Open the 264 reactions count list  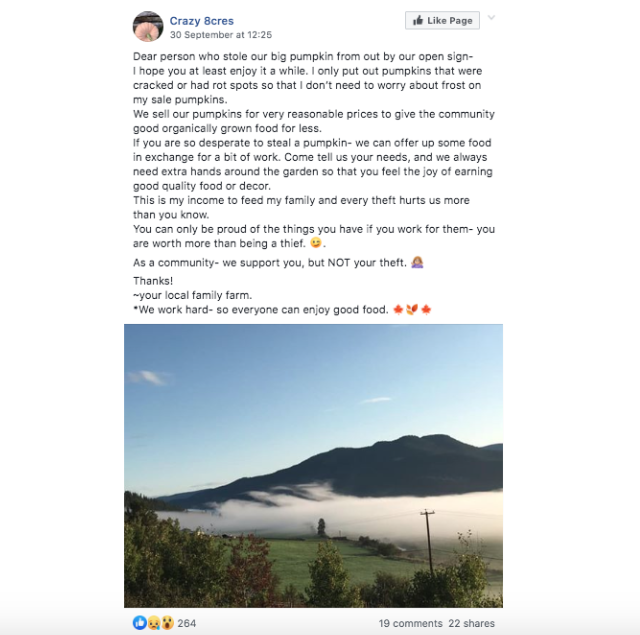pos(187,623)
